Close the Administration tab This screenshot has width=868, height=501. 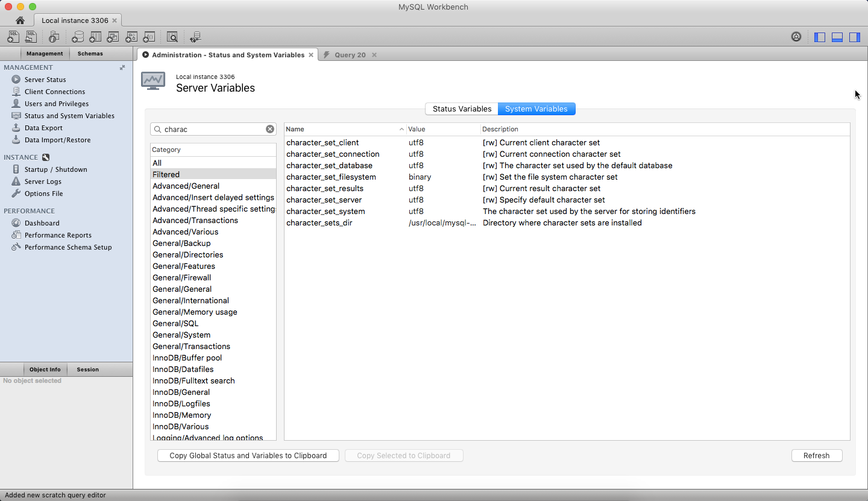point(311,55)
